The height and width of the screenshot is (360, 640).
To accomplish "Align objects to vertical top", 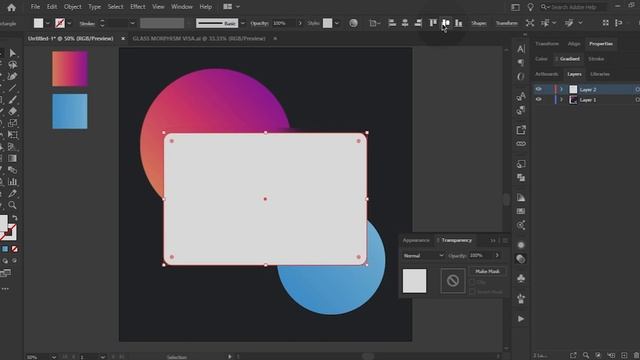I will tap(433, 23).
